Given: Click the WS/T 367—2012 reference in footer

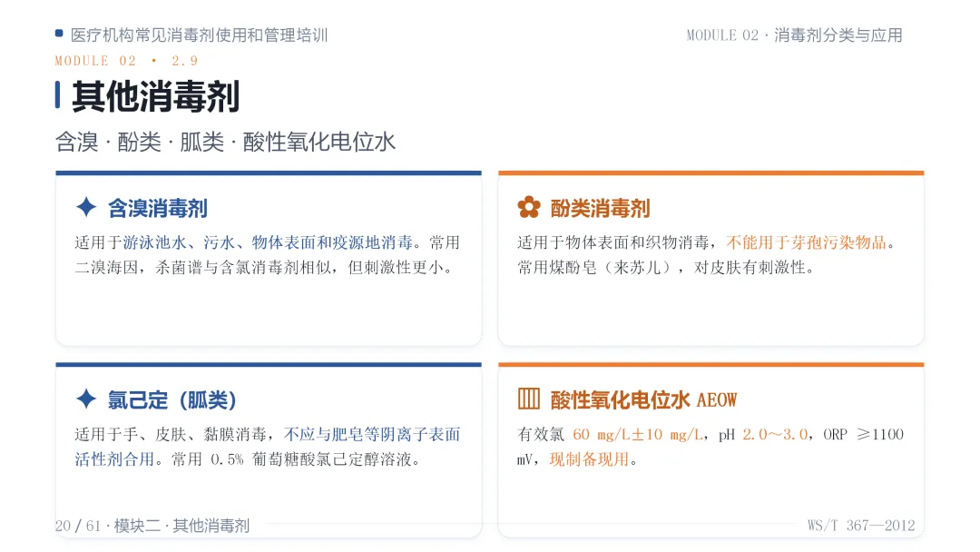Looking at the screenshot, I should point(861,526).
